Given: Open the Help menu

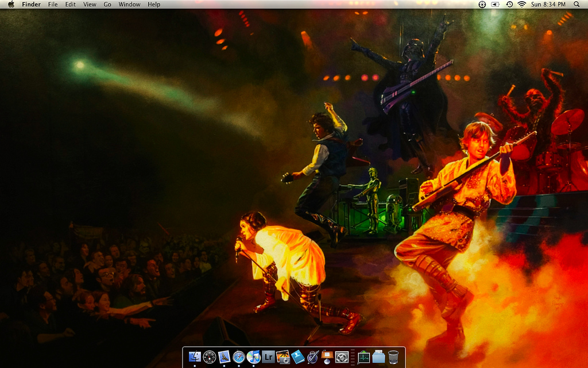Looking at the screenshot, I should pyautogui.click(x=154, y=5).
